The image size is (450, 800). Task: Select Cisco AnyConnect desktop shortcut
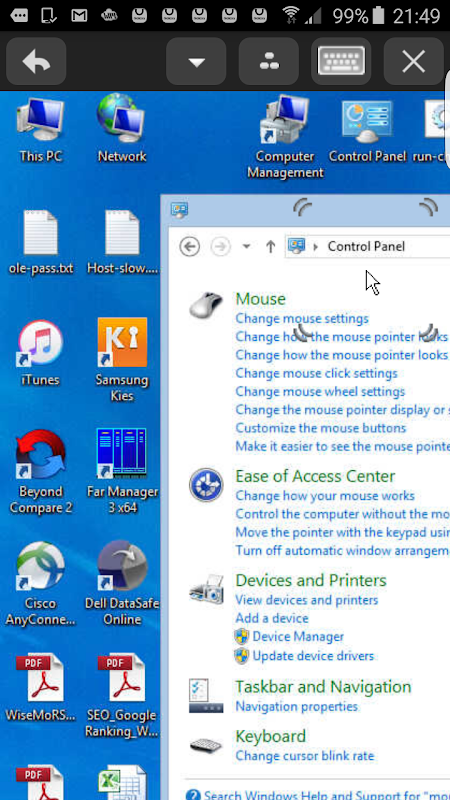(x=41, y=584)
